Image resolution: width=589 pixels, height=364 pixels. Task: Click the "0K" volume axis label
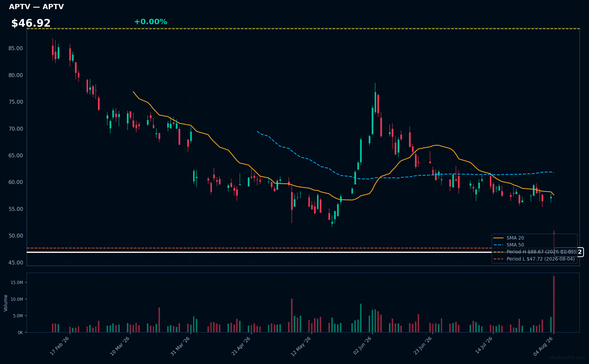click(20, 333)
